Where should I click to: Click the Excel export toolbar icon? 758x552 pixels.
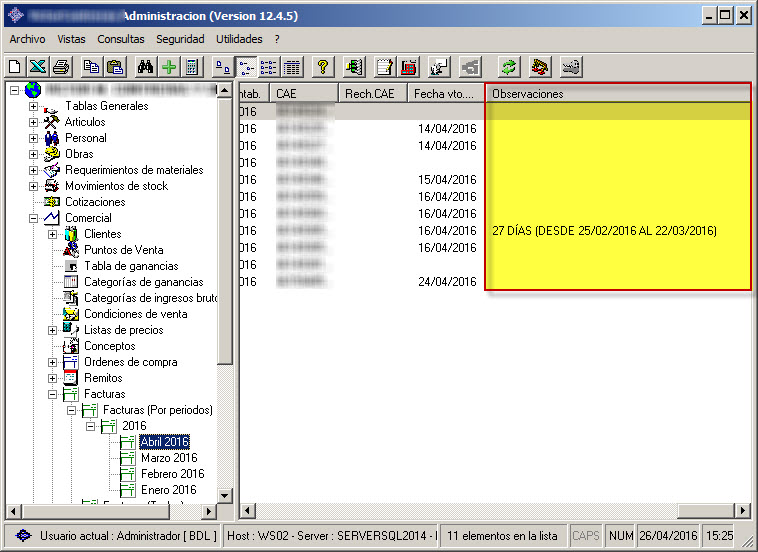(x=37, y=67)
